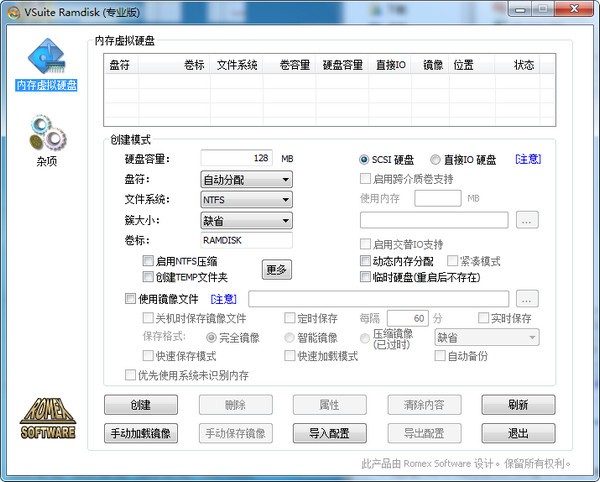Enable 创建TEMP文件夹 checkbox

[x=148, y=277]
